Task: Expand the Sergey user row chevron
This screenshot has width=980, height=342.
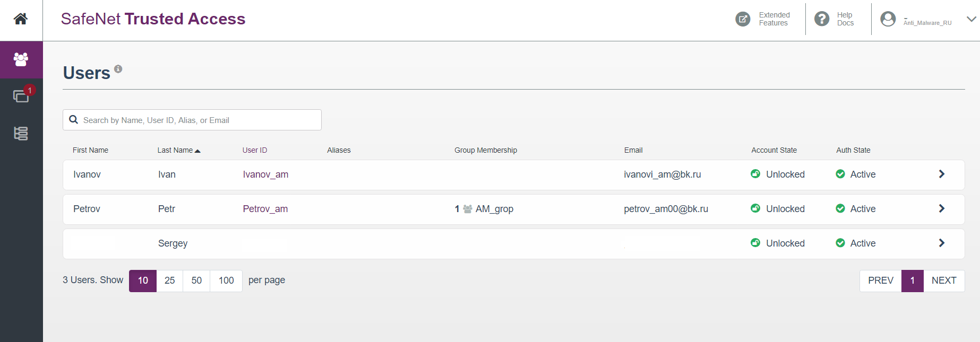Action: (x=941, y=243)
